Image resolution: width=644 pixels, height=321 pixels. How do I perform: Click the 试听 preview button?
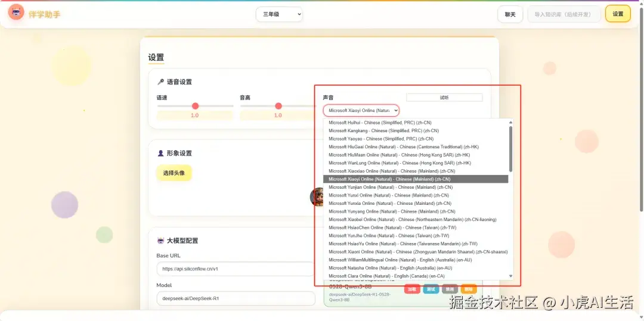[444, 98]
